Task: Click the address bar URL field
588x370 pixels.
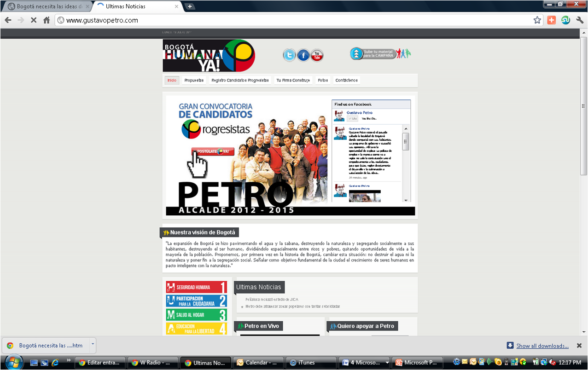Action: (295, 20)
